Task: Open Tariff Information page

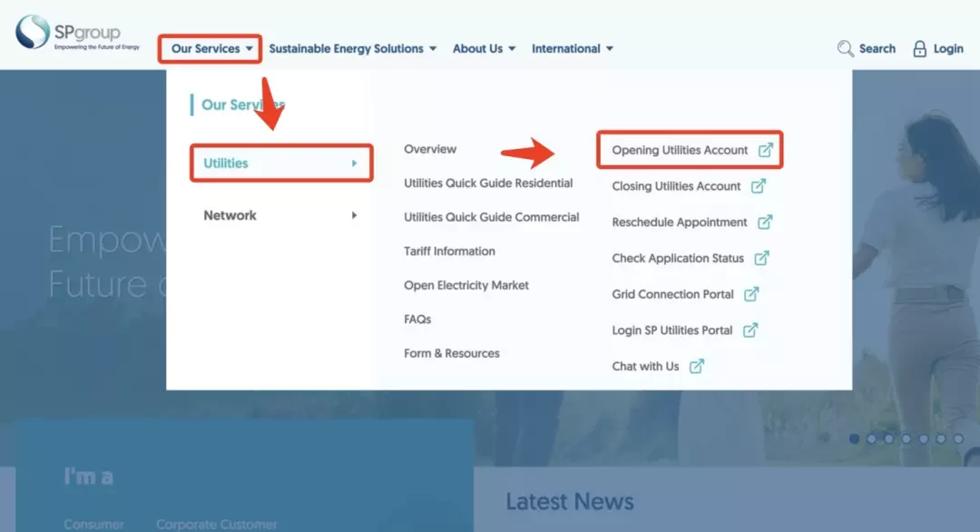Action: (449, 251)
